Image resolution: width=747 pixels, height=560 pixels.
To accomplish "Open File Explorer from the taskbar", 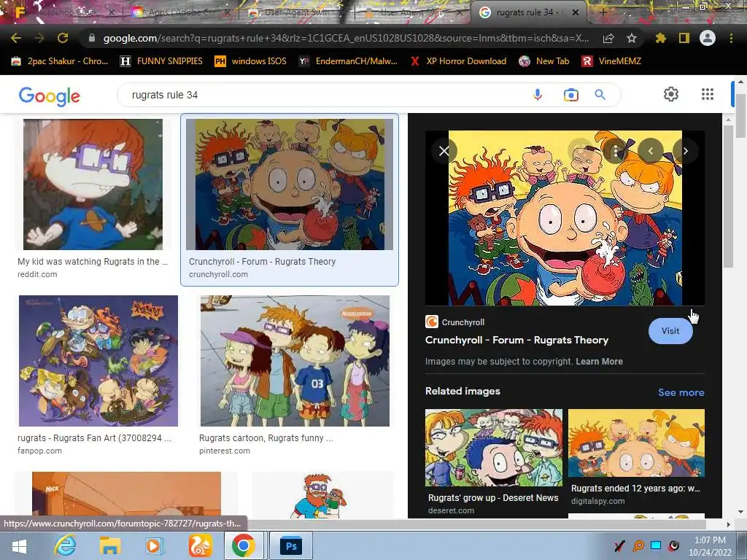I will click(109, 545).
